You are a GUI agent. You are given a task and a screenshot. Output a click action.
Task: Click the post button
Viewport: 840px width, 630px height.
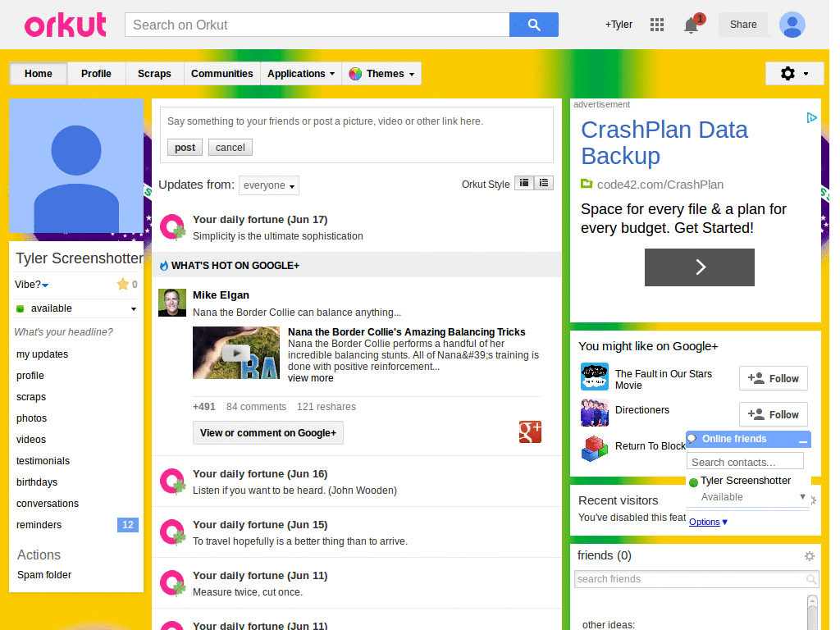(x=185, y=148)
